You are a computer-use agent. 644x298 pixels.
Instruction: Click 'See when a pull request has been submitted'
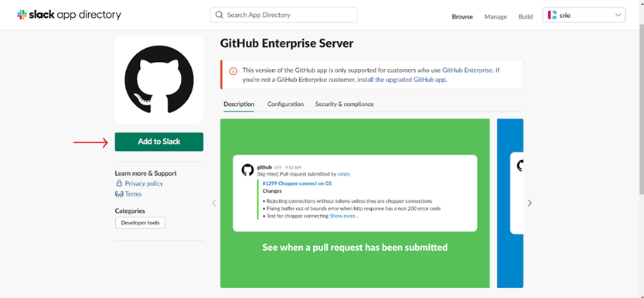point(355,248)
